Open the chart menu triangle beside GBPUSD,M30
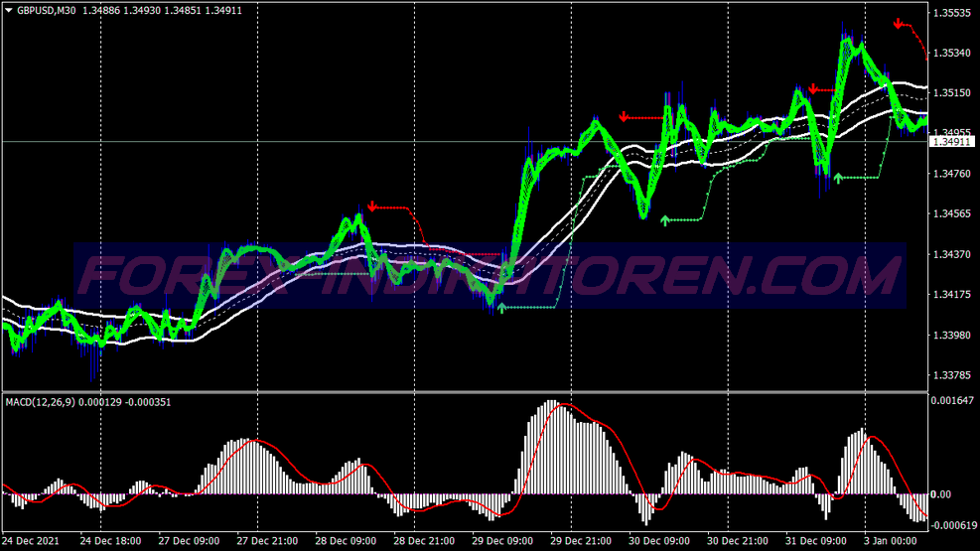 point(9,11)
